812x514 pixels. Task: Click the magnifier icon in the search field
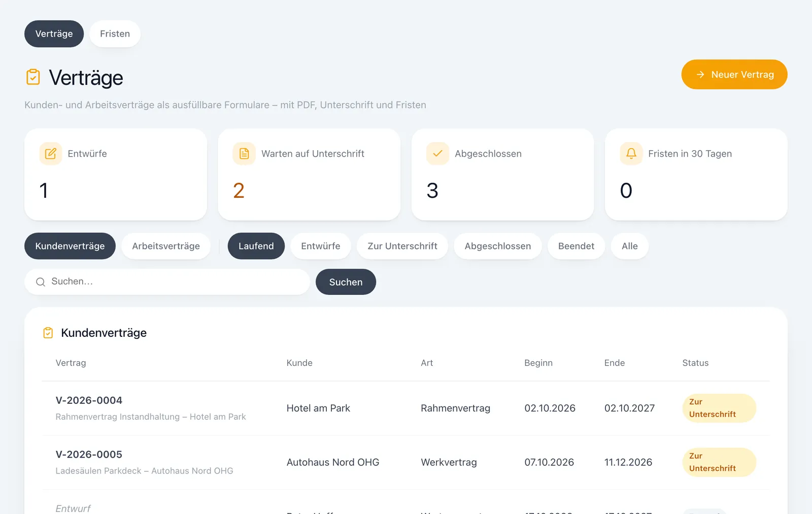point(41,282)
